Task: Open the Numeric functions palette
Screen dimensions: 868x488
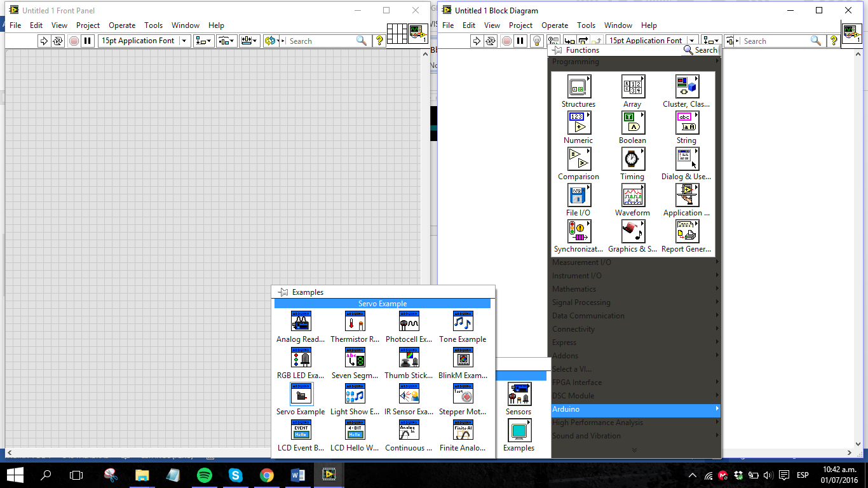Action: pyautogui.click(x=579, y=123)
